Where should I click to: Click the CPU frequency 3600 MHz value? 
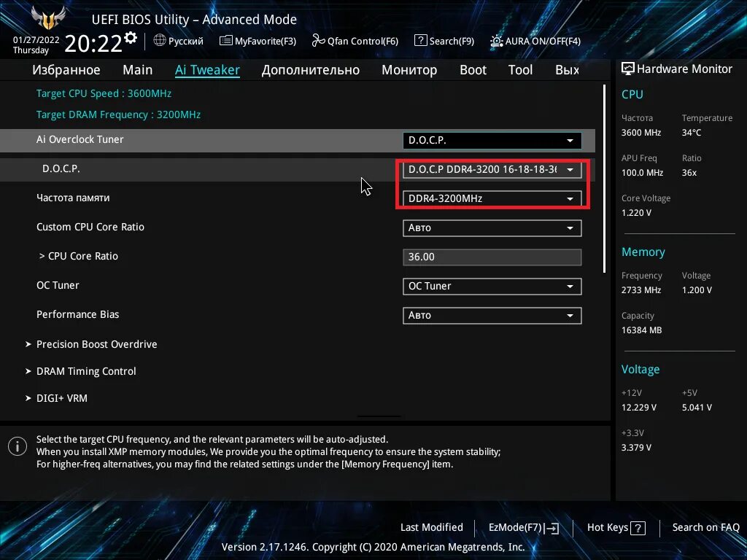click(x=641, y=133)
